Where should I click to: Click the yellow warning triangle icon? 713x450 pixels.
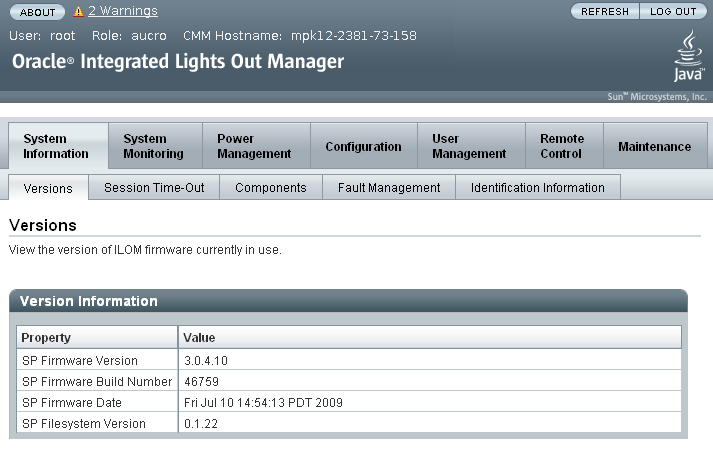(78, 11)
